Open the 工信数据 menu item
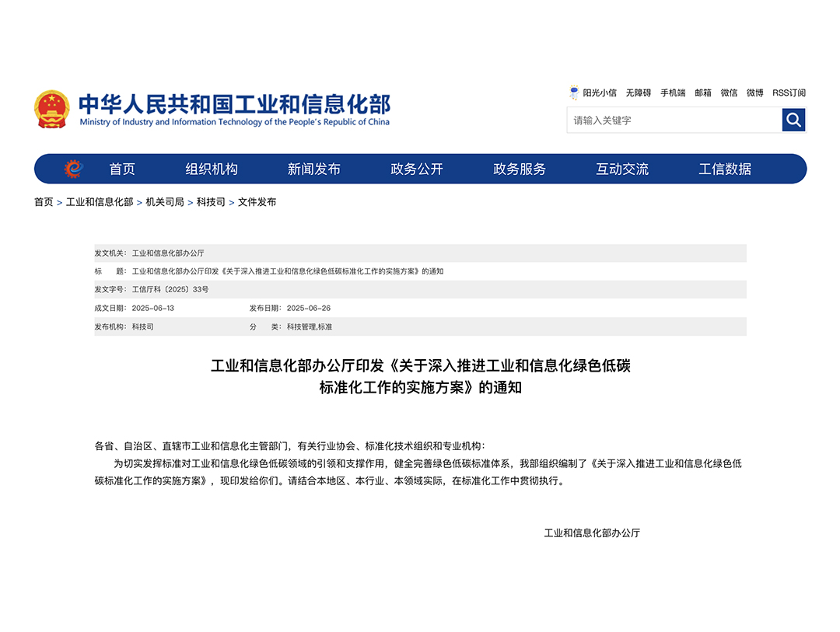Image resolution: width=840 pixels, height=632 pixels. click(725, 169)
